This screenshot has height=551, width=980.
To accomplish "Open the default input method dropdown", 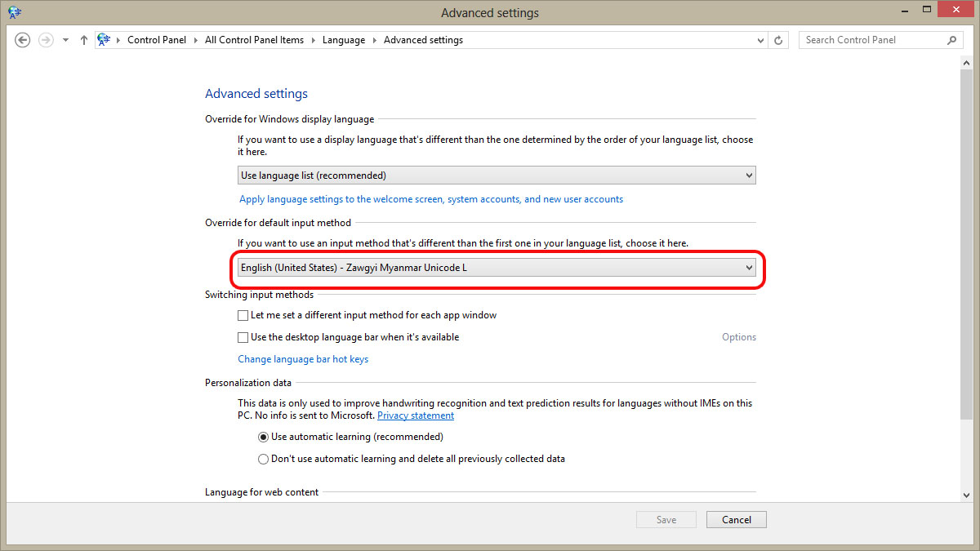I will coord(497,268).
